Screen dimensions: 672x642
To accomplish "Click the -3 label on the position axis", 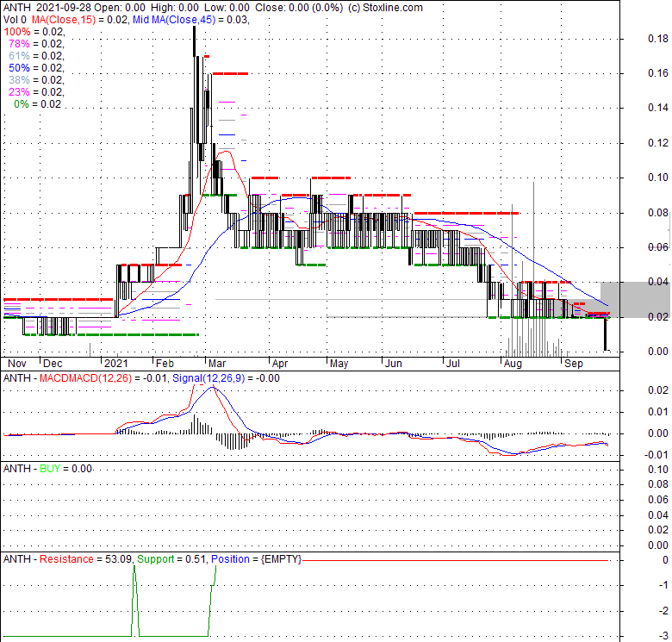I will pyautogui.click(x=663, y=636).
